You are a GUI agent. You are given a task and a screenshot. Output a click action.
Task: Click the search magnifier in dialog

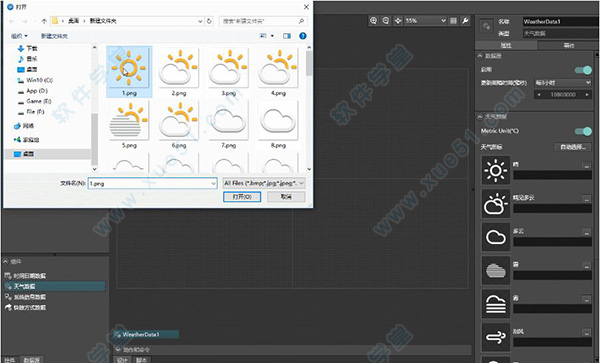point(301,21)
